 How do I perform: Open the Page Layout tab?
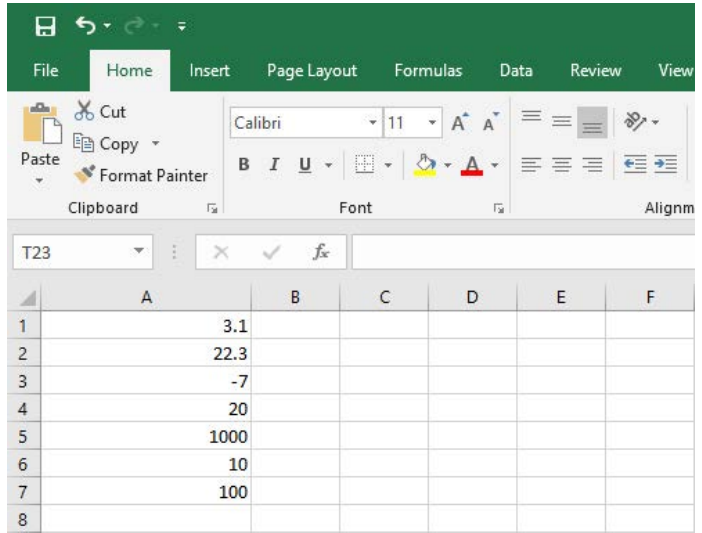(x=312, y=70)
